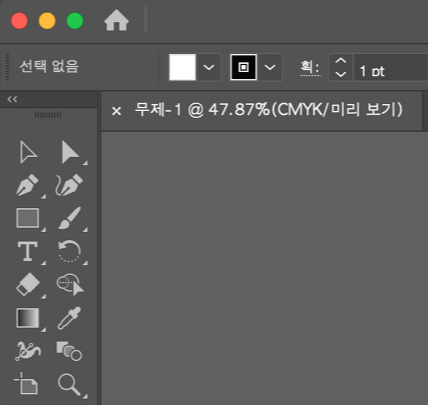Select the Curvature tool
This screenshot has height=405, width=428.
tap(69, 185)
